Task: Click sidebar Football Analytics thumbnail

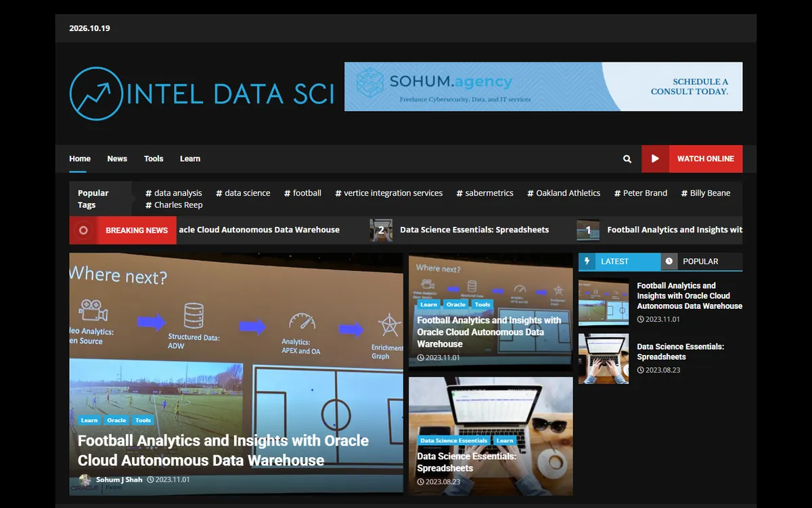Action: (x=604, y=302)
